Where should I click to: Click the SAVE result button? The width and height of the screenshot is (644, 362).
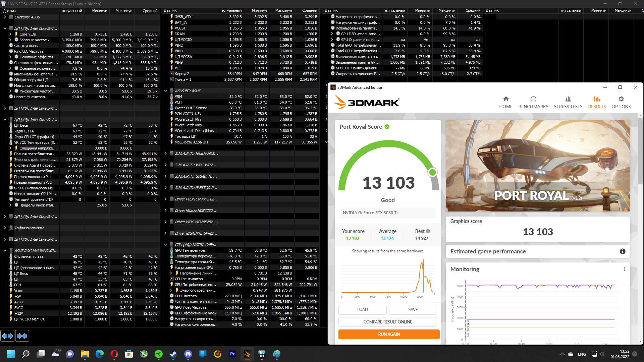[x=413, y=309]
